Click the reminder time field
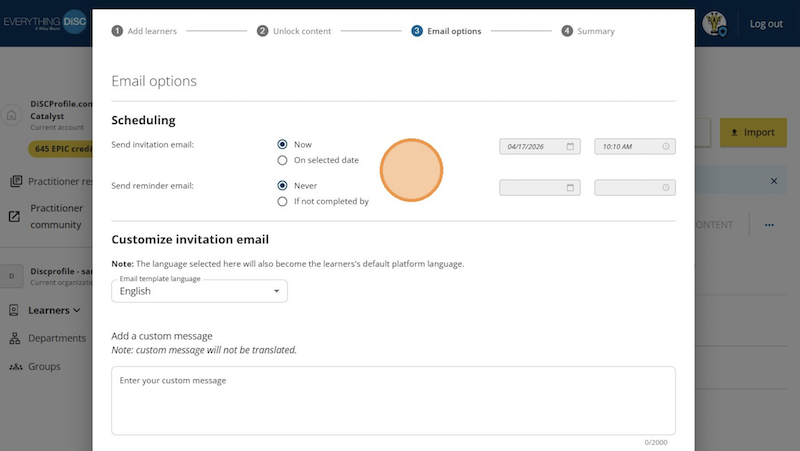This screenshot has height=451, width=800. [x=635, y=188]
